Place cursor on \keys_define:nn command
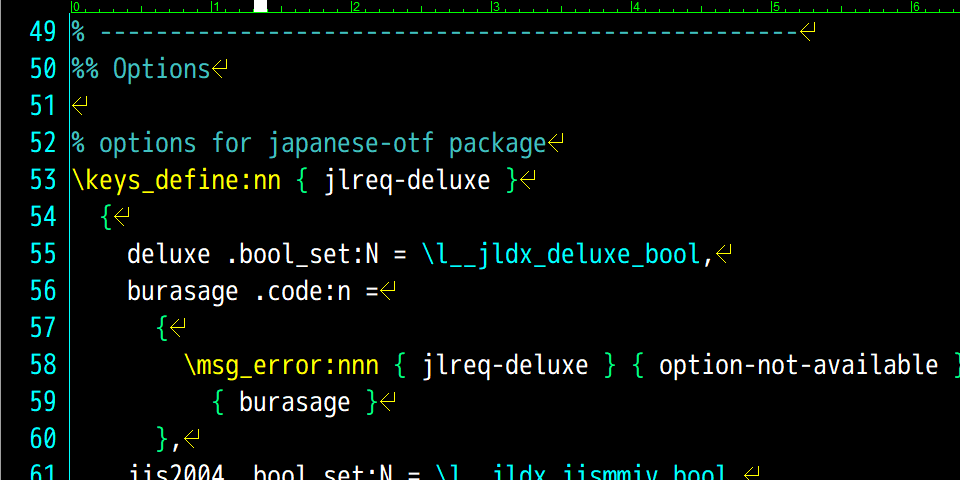This screenshot has width=960, height=480. tap(176, 181)
